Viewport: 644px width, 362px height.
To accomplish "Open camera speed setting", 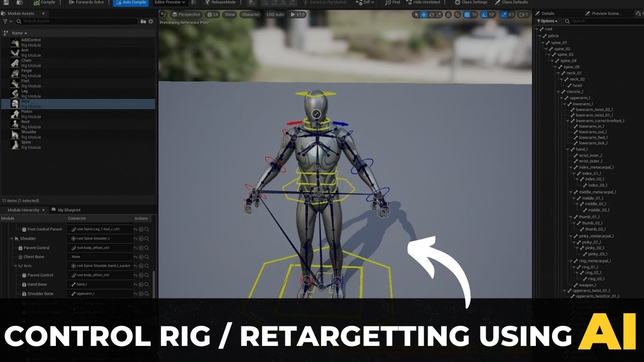I will [x=524, y=15].
